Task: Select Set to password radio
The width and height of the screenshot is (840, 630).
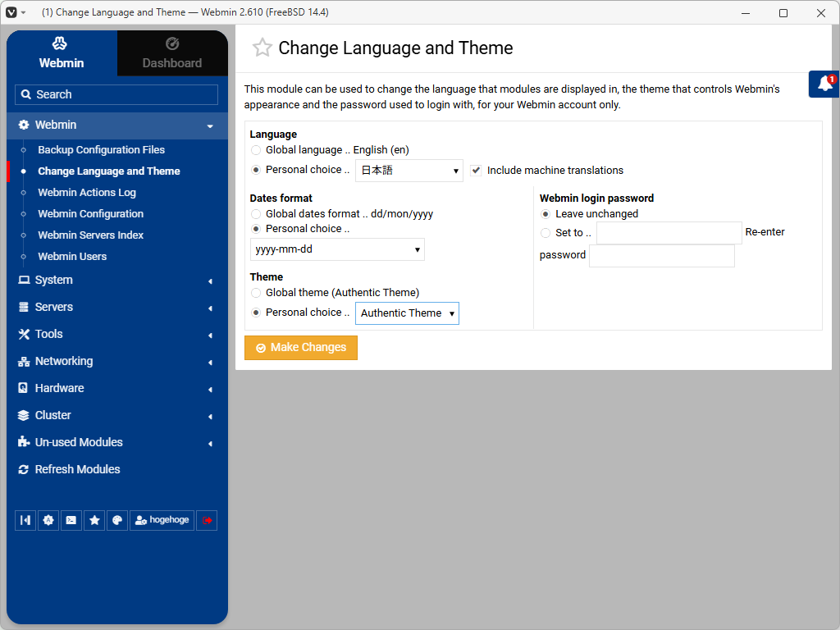Action: click(546, 233)
